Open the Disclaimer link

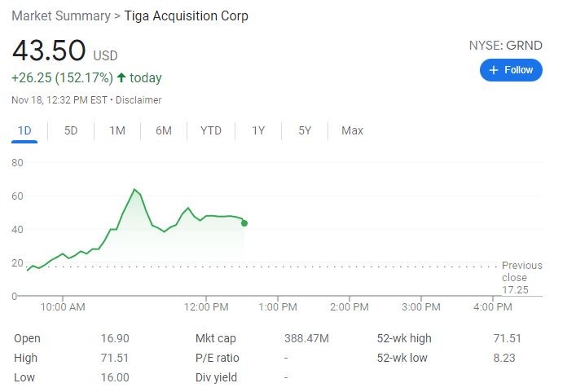point(139,100)
